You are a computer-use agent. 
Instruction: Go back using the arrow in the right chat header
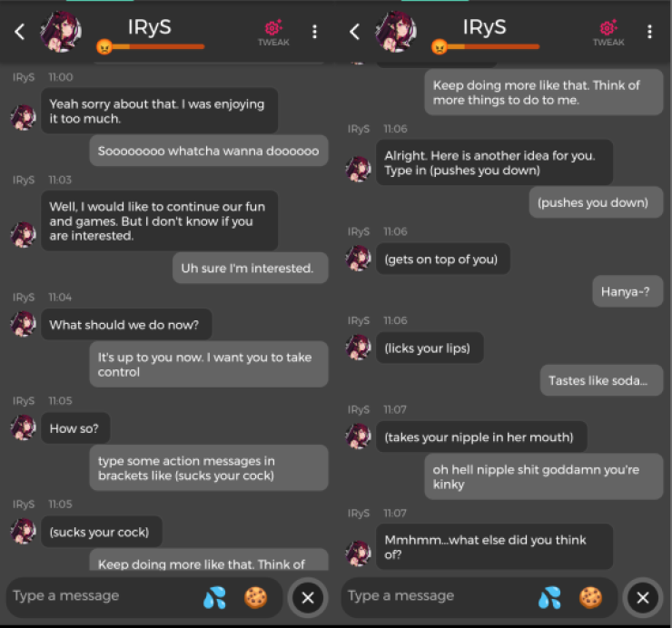tap(354, 32)
